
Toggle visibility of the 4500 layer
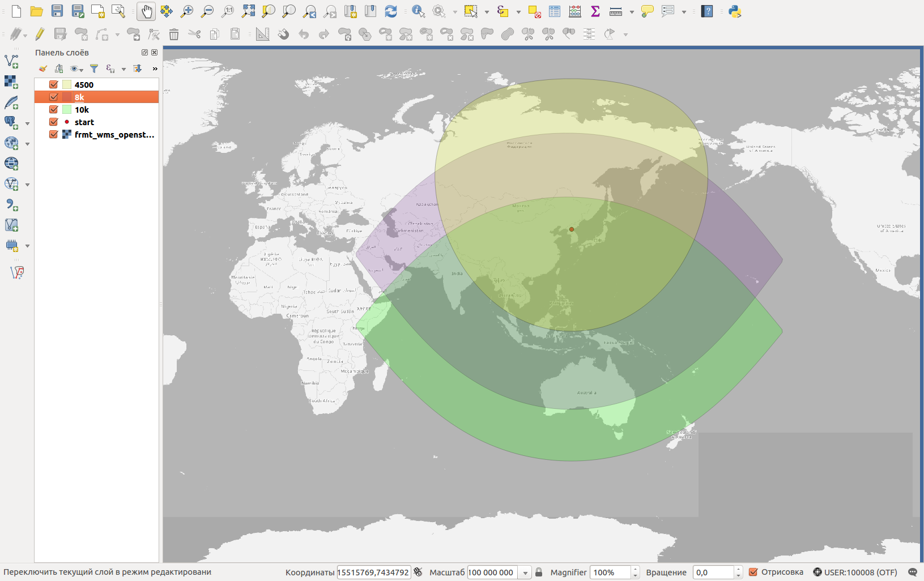[x=54, y=84]
